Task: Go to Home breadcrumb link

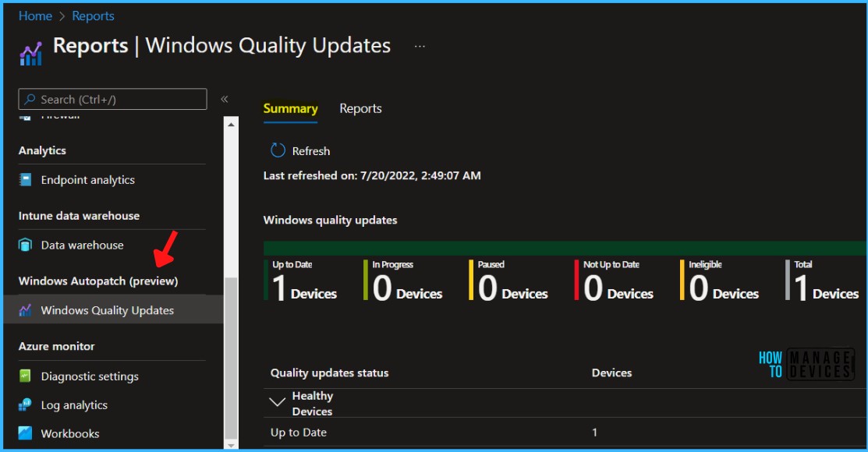Action: (x=35, y=16)
